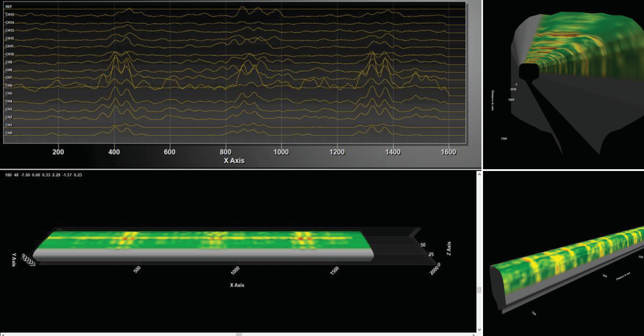The width and height of the screenshot is (644, 336).
Task: Select the CH7 channel label
Action: [9, 78]
